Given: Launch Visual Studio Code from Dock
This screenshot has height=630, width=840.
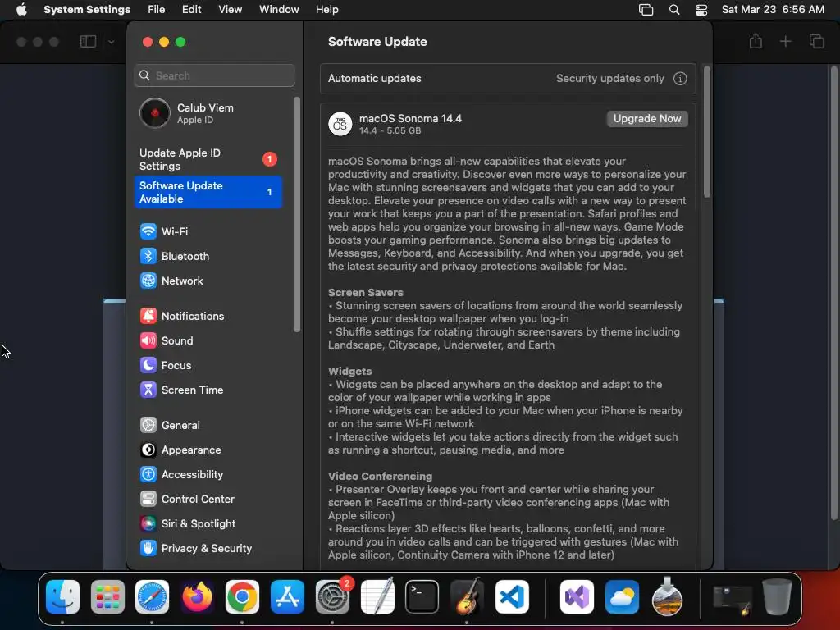Looking at the screenshot, I should (x=512, y=597).
